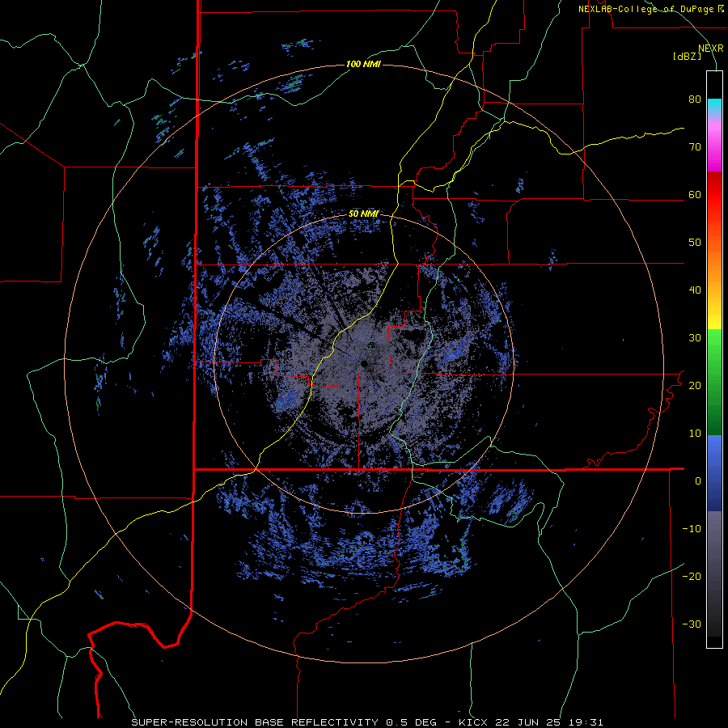Click the 50 NMI range ring label
The image size is (728, 728).
[363, 214]
